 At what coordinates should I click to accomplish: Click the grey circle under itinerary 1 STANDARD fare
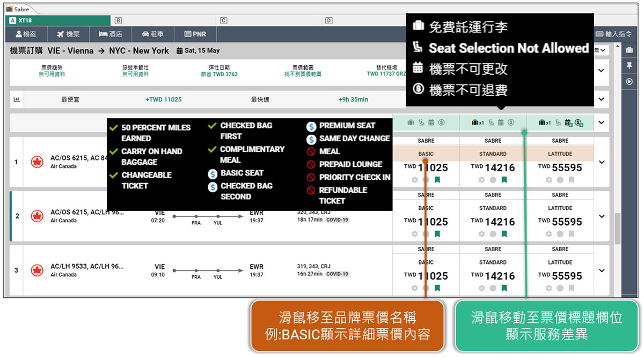pos(493,180)
